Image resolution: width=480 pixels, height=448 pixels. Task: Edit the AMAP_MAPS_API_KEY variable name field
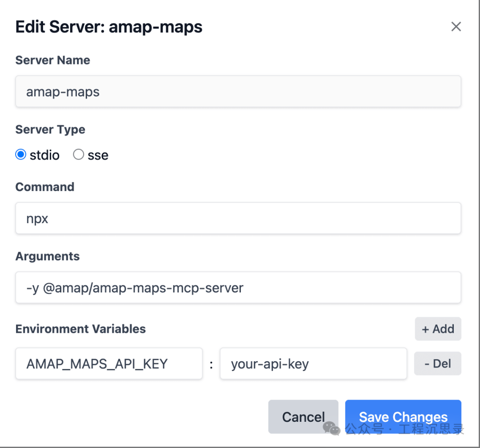pos(108,364)
